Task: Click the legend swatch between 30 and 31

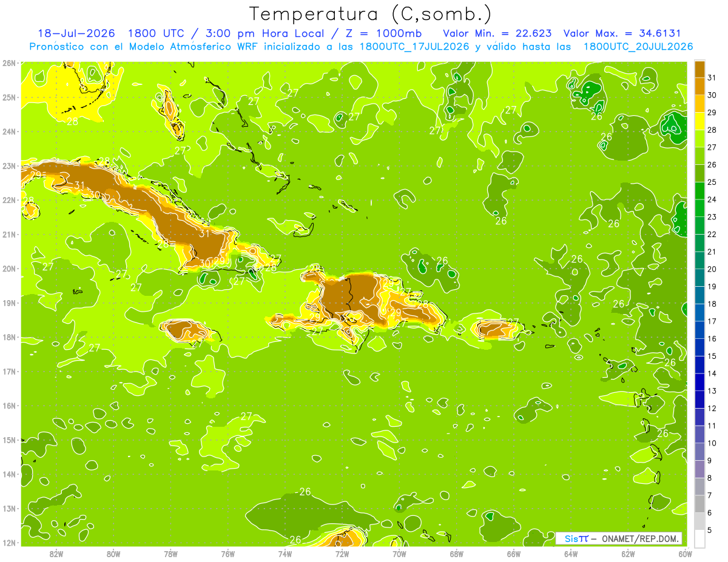Action: pos(699,87)
